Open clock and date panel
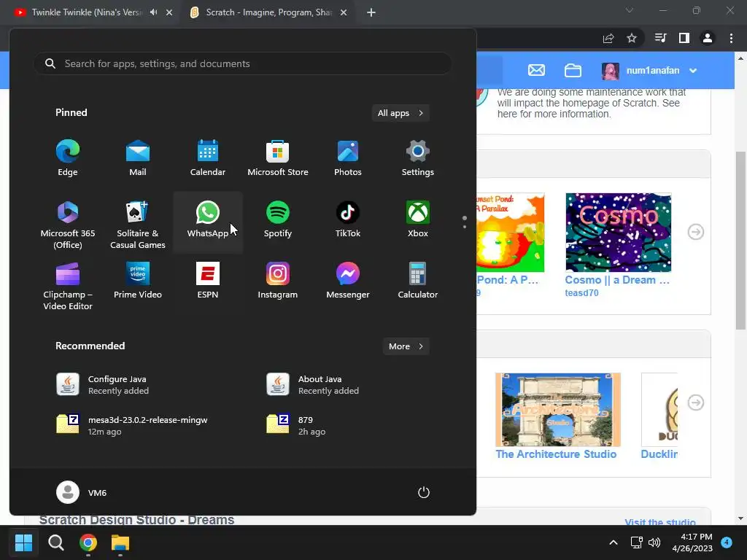This screenshot has height=560, width=747. (x=692, y=542)
